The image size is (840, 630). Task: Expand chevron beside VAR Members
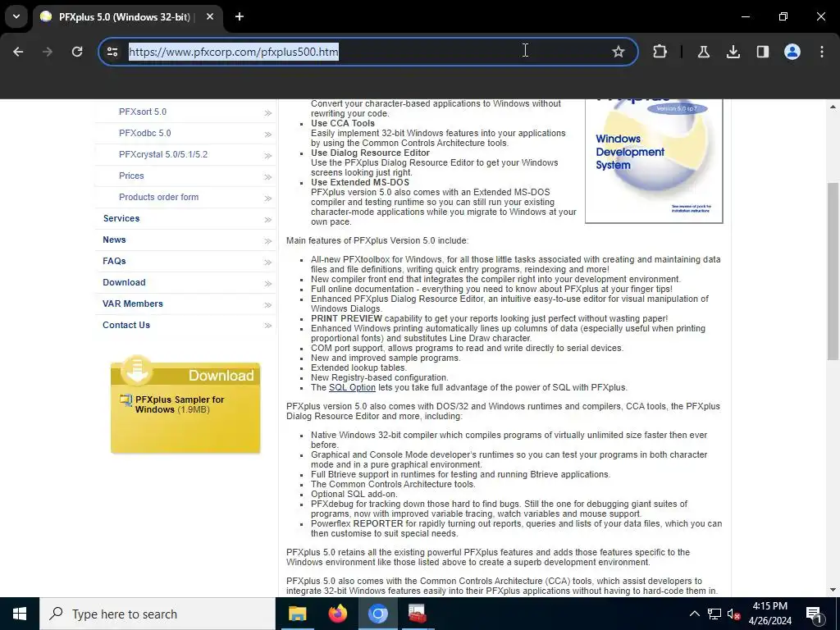coord(268,305)
